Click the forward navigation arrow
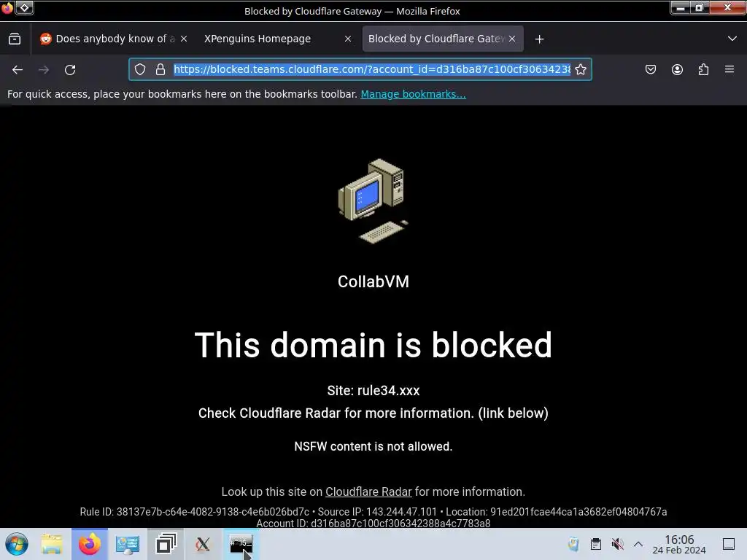Image resolution: width=747 pixels, height=560 pixels. [44, 69]
